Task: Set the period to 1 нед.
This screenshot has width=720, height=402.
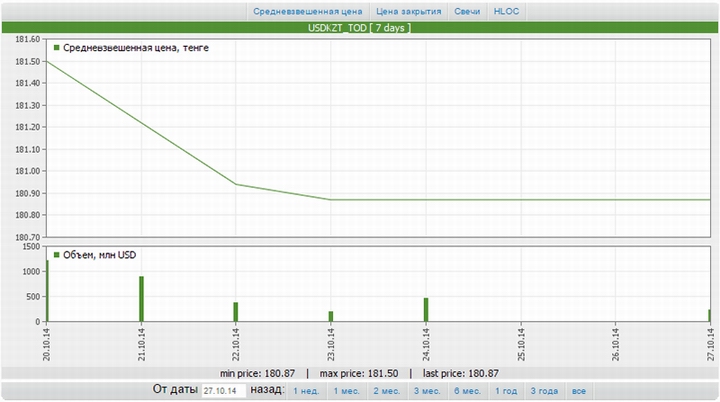Action: [307, 391]
